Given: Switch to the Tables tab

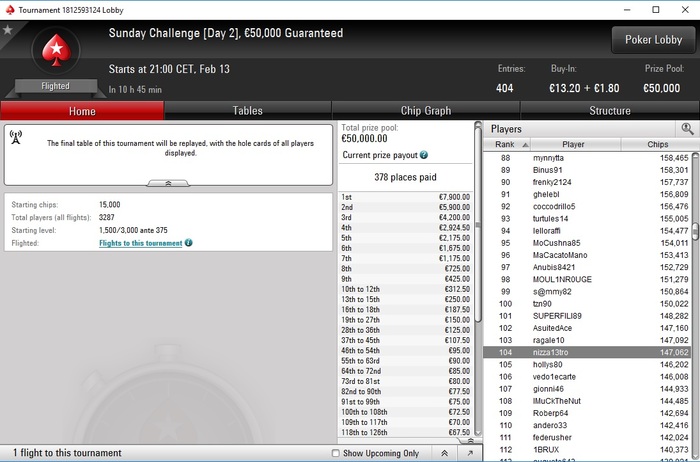Looking at the screenshot, I should click(x=248, y=111).
